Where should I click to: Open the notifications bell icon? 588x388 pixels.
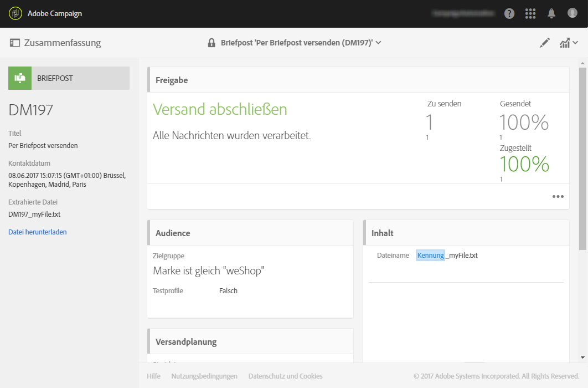(551, 14)
